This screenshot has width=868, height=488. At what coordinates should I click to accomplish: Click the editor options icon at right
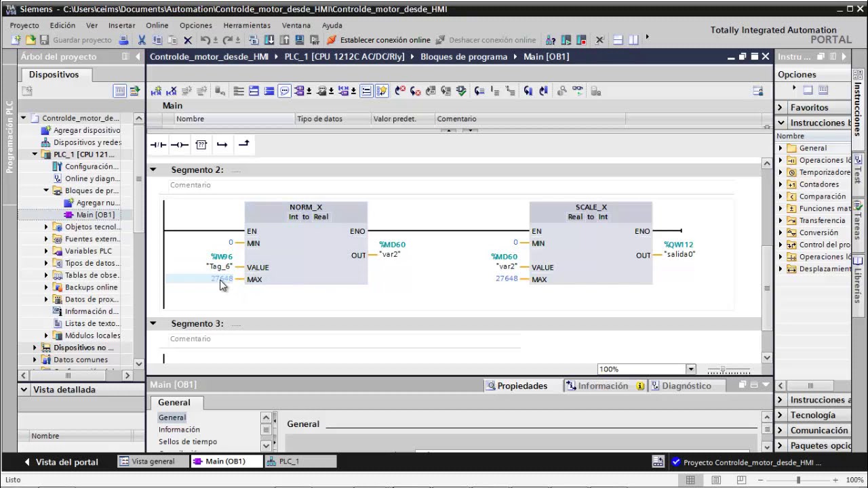point(758,91)
